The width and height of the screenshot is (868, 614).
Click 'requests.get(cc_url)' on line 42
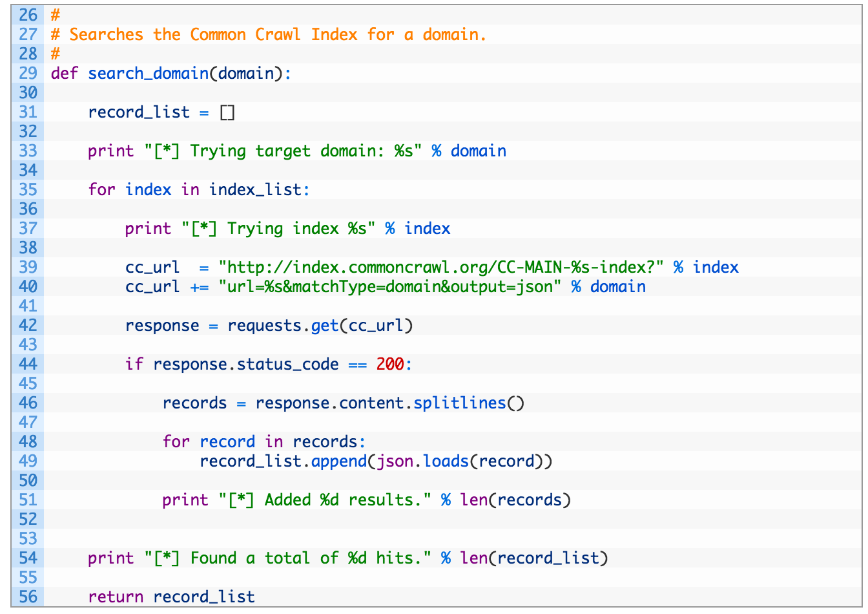(320, 325)
